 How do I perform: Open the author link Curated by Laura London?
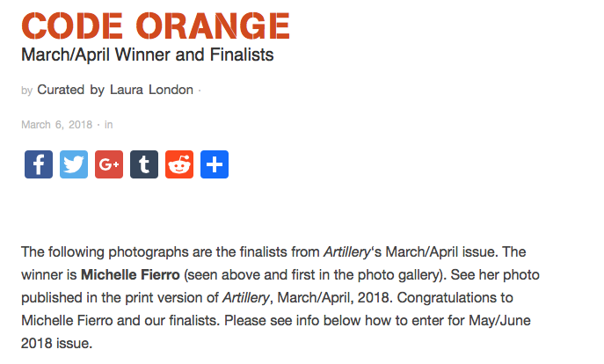(x=115, y=90)
